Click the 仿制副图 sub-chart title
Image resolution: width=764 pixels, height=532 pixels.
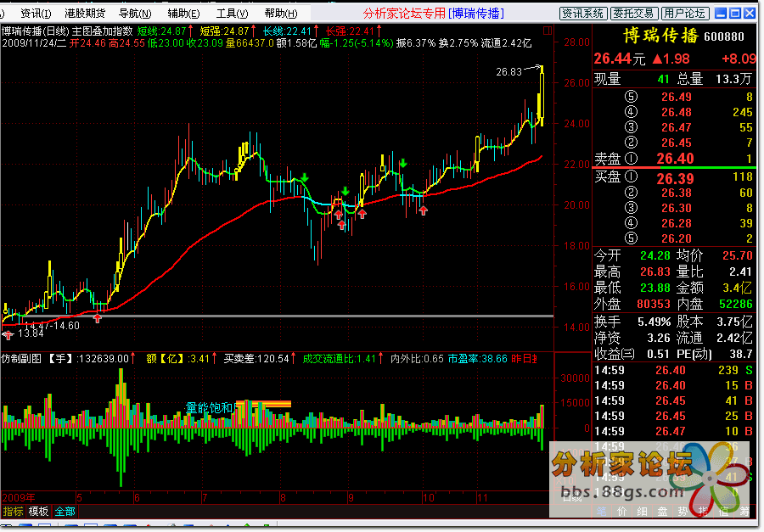(x=21, y=359)
